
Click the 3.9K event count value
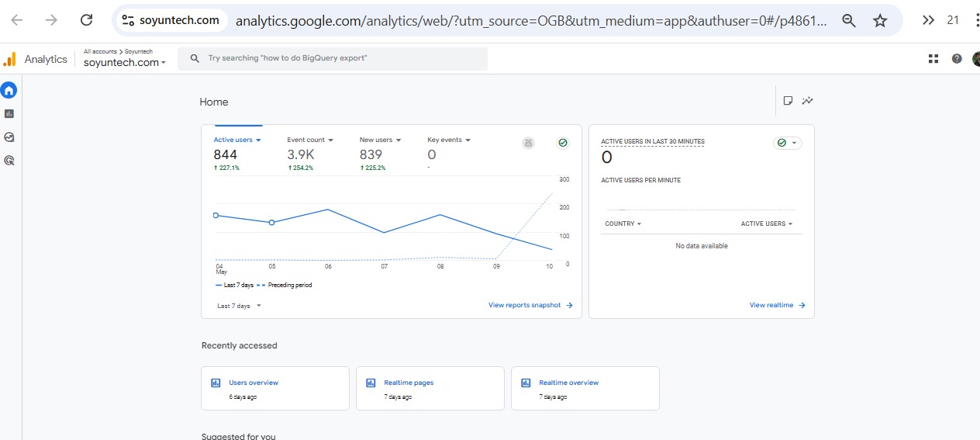[x=301, y=154]
